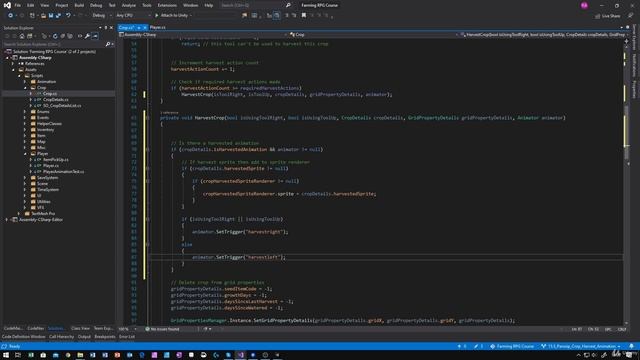The image size is (640, 360).
Task: Select PlayerAnimationTest.cs file
Action: coord(64,171)
